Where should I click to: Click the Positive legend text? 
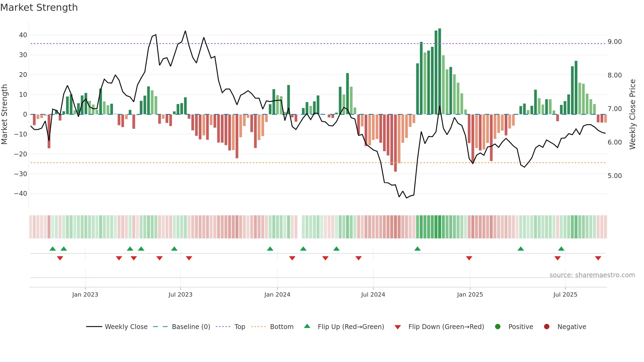click(x=521, y=327)
